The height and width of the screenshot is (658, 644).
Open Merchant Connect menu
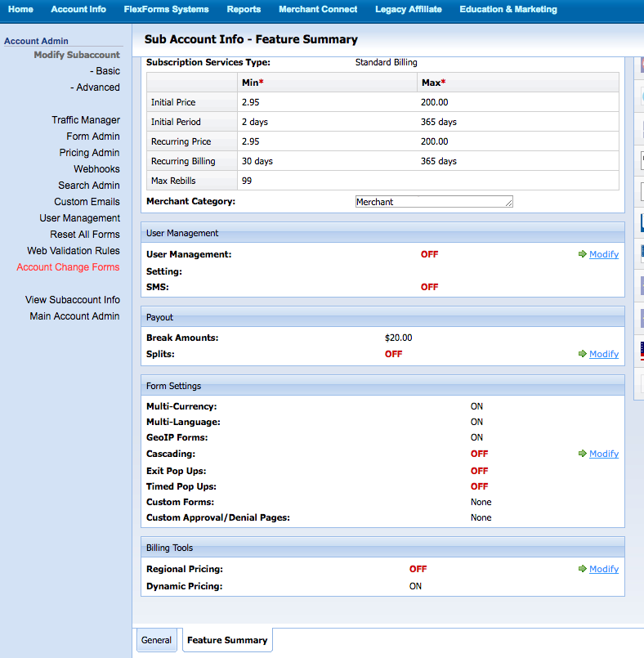(x=318, y=9)
